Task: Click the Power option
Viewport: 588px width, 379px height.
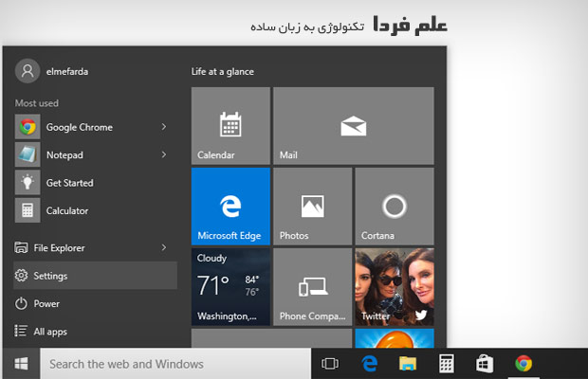Action: coord(46,304)
